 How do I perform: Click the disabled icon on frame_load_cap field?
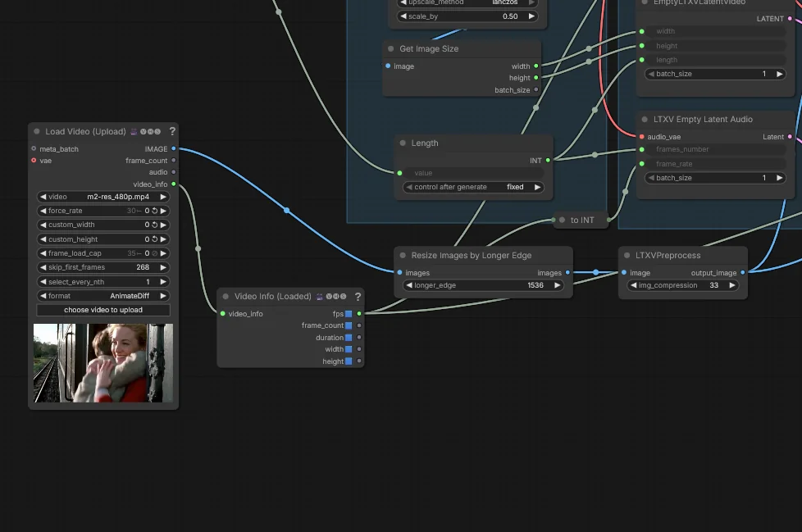154,253
